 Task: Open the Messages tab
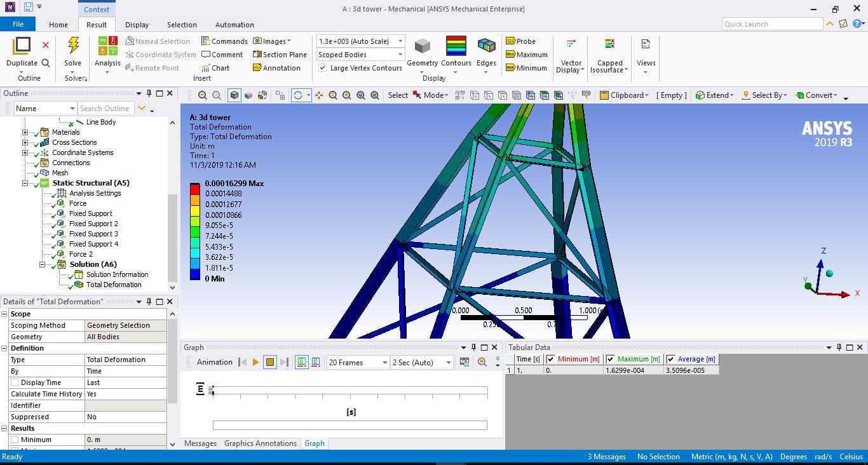point(200,443)
